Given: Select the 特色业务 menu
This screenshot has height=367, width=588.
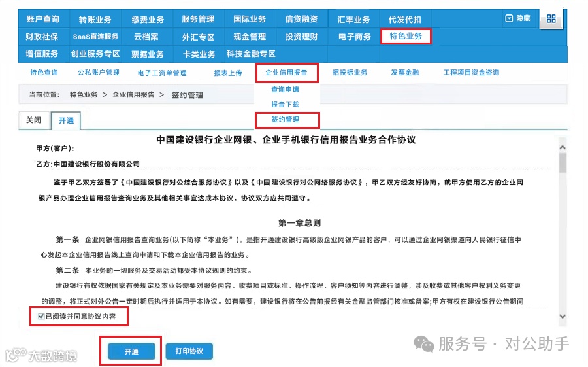Looking at the screenshot, I should pyautogui.click(x=405, y=36).
